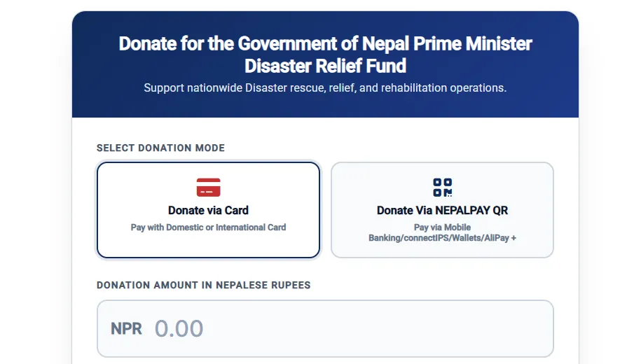Focus the donation amount input field
The image size is (634, 364).
[325, 328]
